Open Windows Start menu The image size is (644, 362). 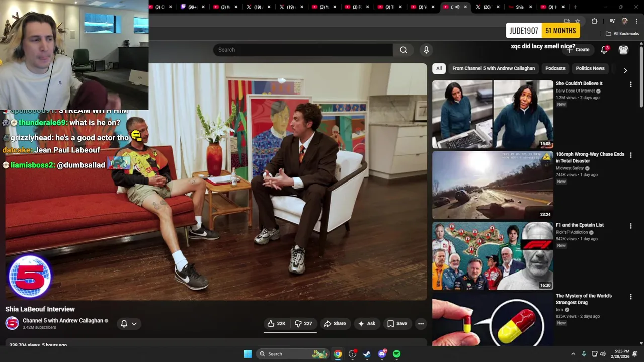point(248,354)
